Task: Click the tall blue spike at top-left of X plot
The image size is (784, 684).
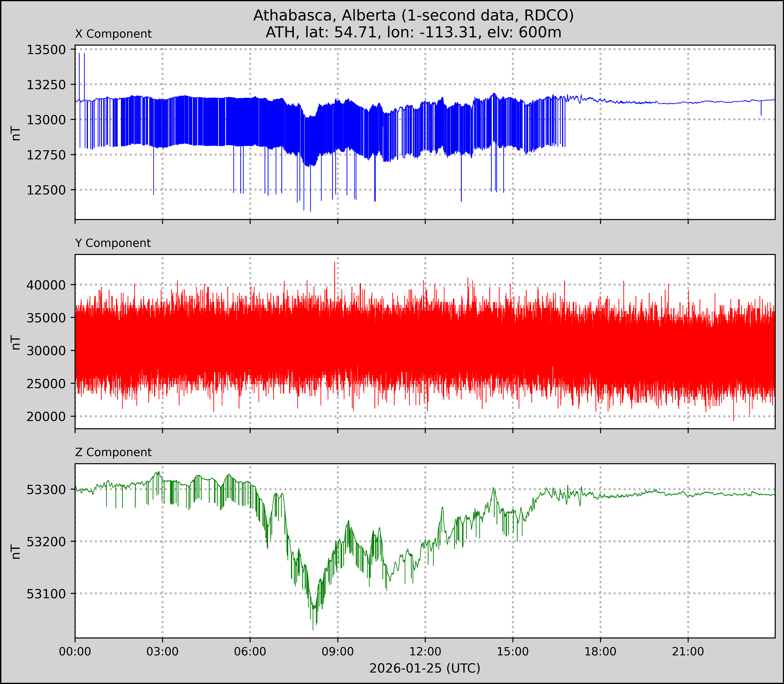Action: [79, 72]
